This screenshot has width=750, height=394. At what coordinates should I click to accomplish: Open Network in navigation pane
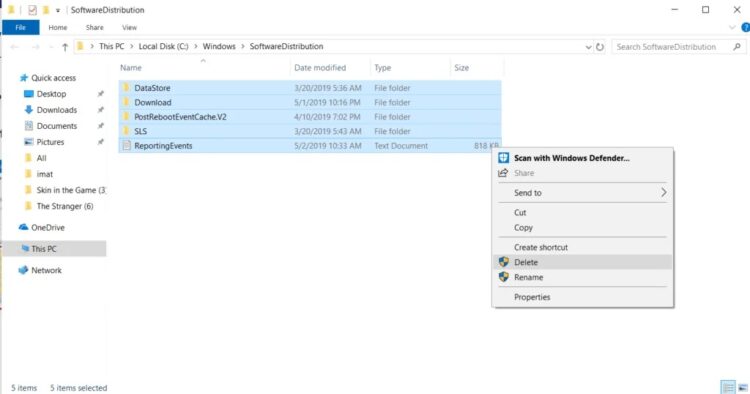coord(46,270)
